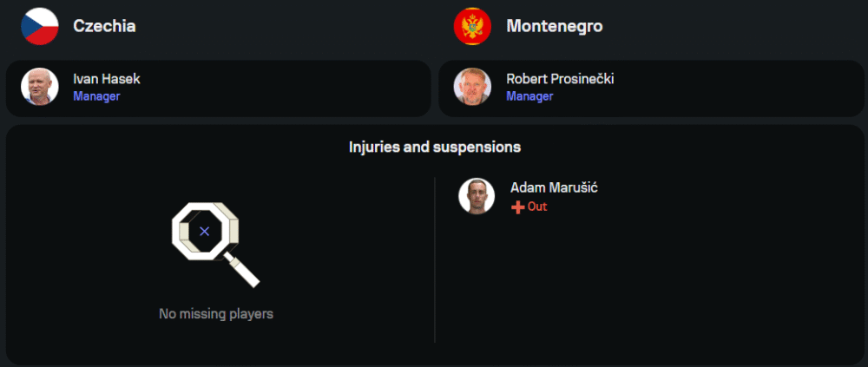This screenshot has height=367, width=868.
Task: Click the Manager label under Robert Prosinečki
Action: pos(529,96)
